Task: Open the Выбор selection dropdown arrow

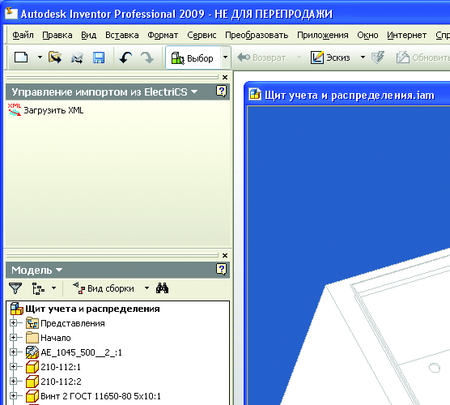Action: [x=225, y=57]
